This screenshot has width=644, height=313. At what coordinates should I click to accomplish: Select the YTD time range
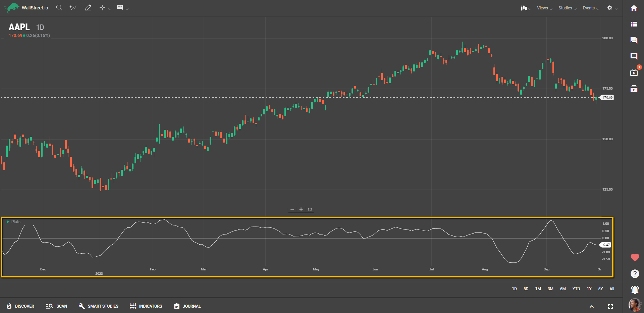[576, 289]
